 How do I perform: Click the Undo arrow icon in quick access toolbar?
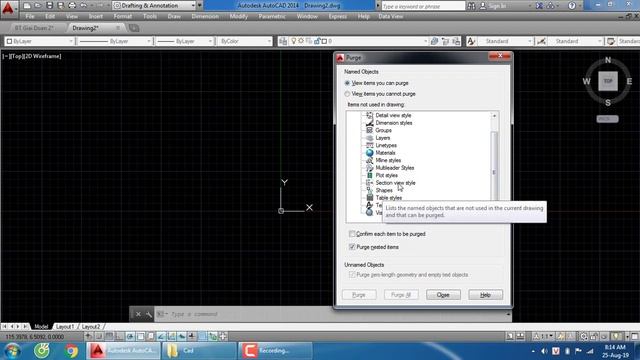[x=83, y=6]
